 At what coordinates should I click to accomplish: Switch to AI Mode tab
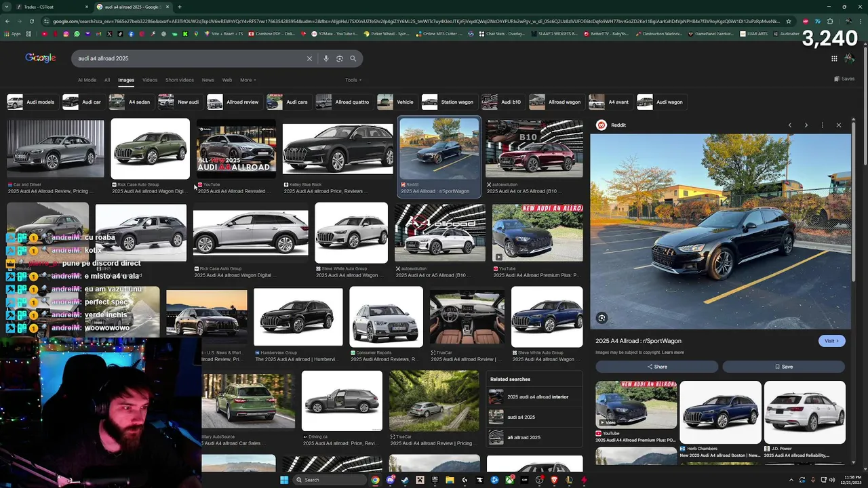point(87,80)
